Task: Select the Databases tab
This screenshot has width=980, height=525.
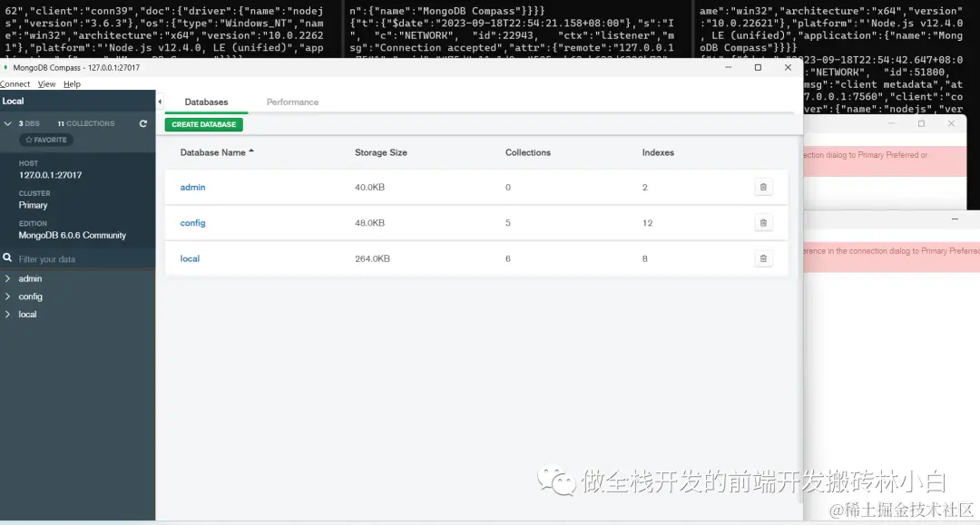Action: click(x=206, y=102)
